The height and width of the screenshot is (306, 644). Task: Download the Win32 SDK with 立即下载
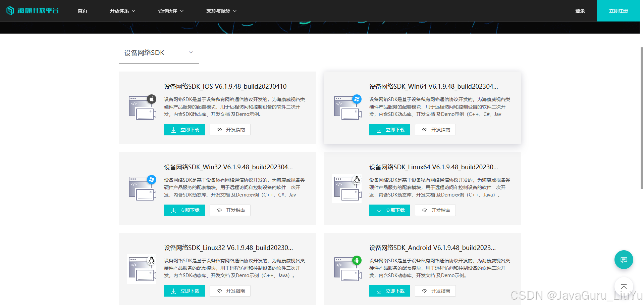[184, 210]
